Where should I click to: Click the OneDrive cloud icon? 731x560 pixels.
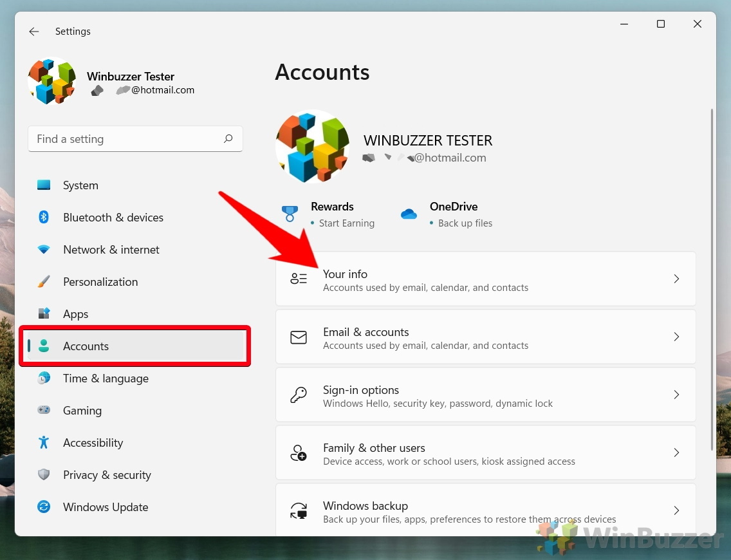[x=409, y=214]
